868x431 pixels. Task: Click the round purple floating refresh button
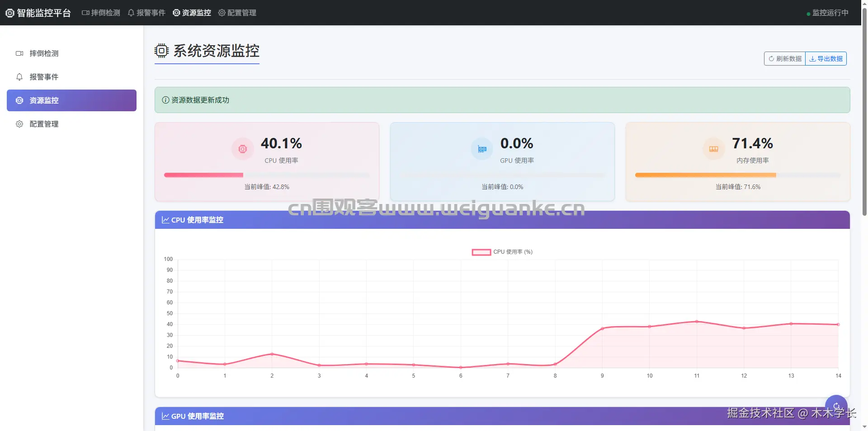tap(836, 406)
